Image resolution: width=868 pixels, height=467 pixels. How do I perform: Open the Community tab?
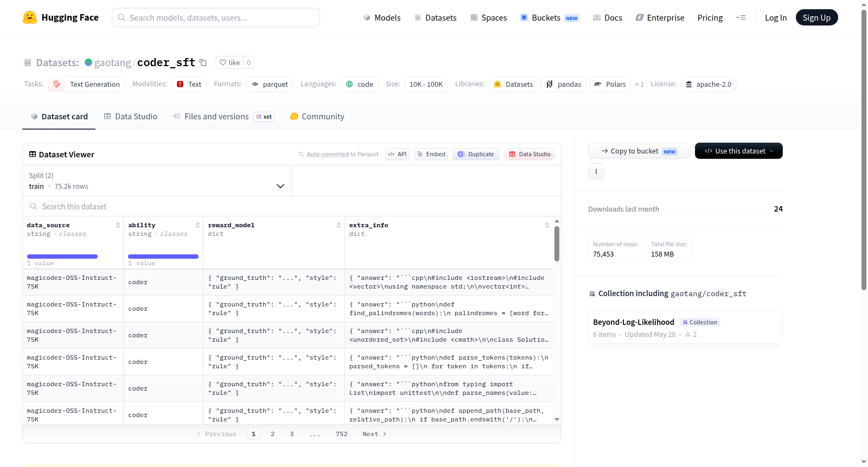(317, 117)
